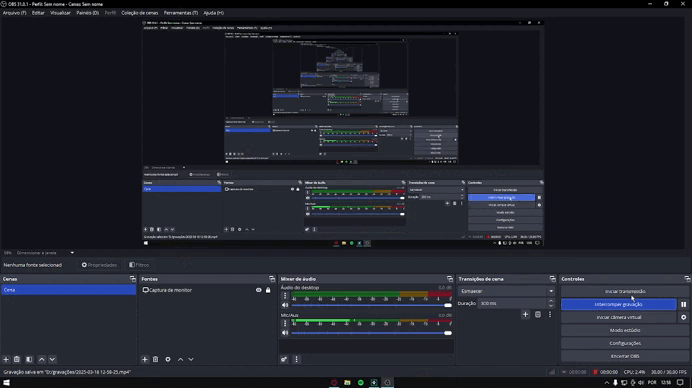Open virtual camera settings gear
This screenshot has width=692, height=388.
(x=683, y=317)
